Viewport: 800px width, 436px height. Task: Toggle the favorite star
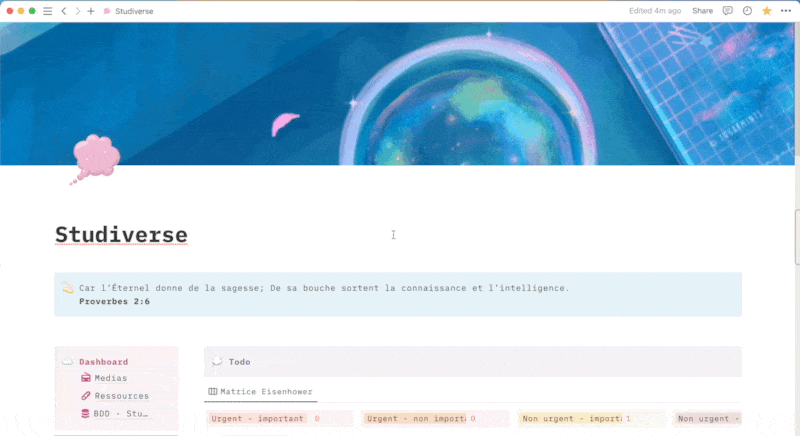click(x=766, y=11)
